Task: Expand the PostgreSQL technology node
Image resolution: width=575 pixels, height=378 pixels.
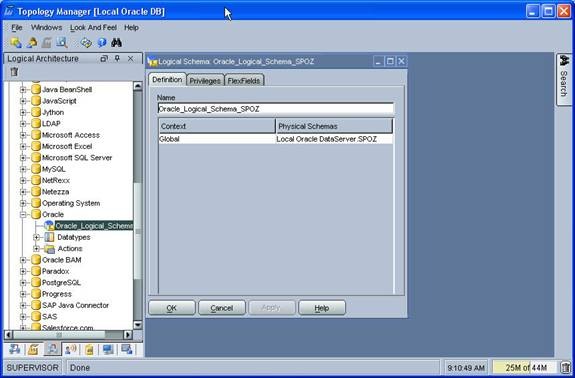Action: click(23, 283)
